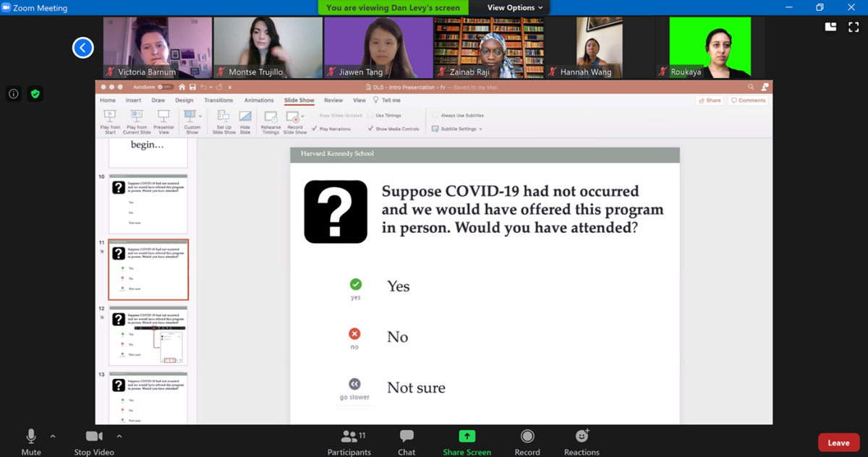Switch to the Animations ribbon tab
Screen dimensions: 868x457
259,100
